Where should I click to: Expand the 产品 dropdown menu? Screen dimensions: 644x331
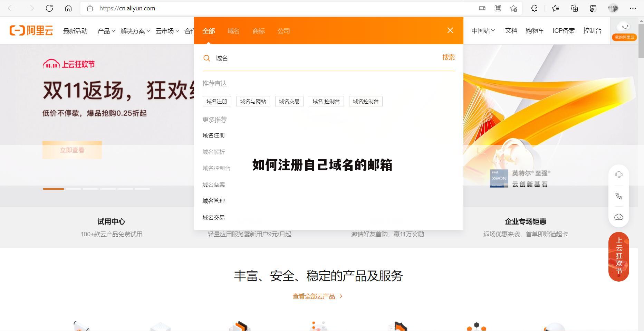tap(106, 31)
